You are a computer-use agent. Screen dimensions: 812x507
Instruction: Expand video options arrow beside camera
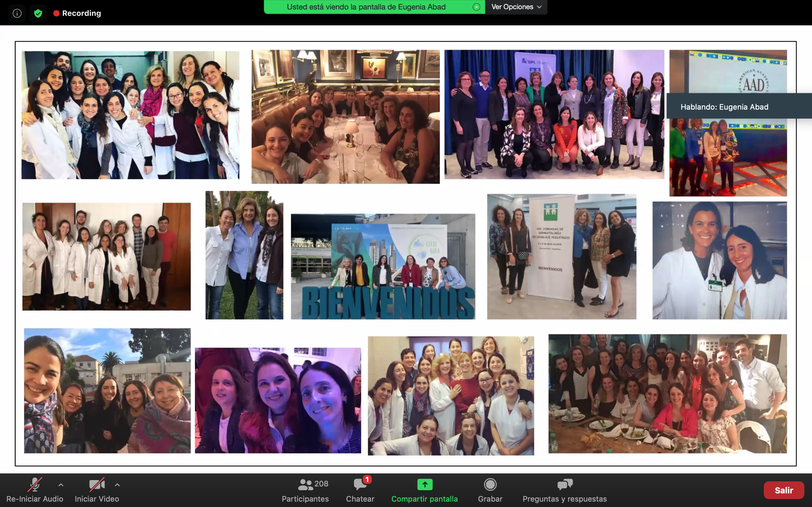pyautogui.click(x=117, y=485)
